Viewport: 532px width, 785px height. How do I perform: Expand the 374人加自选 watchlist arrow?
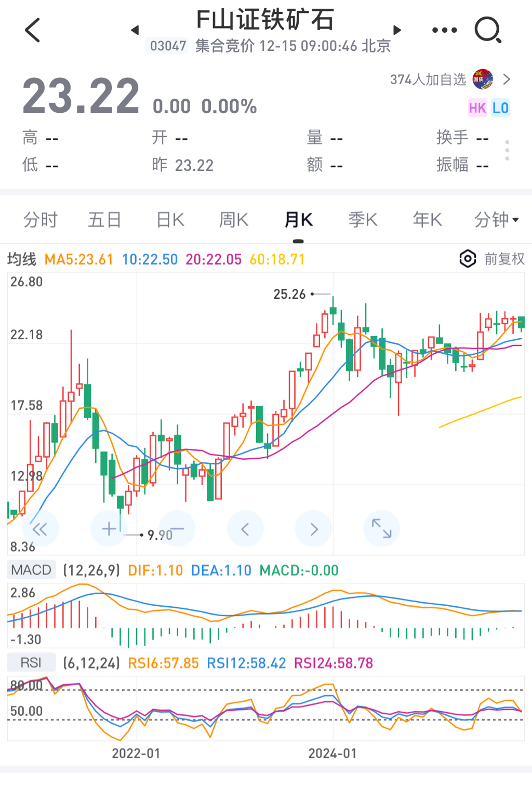507,79
